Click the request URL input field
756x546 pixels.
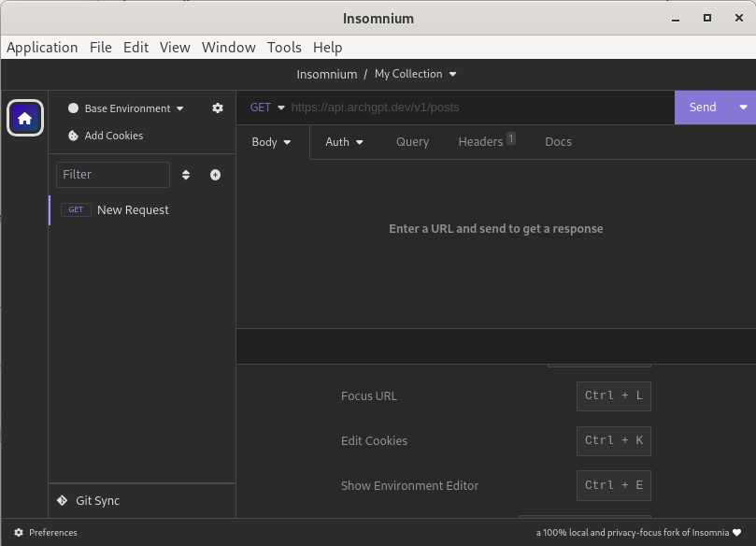tap(479, 108)
